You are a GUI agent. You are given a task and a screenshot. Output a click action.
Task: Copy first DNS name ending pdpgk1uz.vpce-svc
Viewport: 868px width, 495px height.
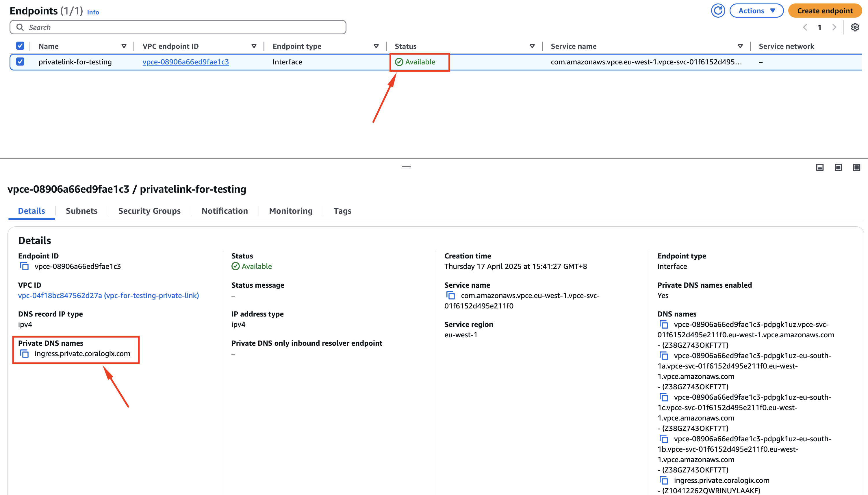point(664,324)
